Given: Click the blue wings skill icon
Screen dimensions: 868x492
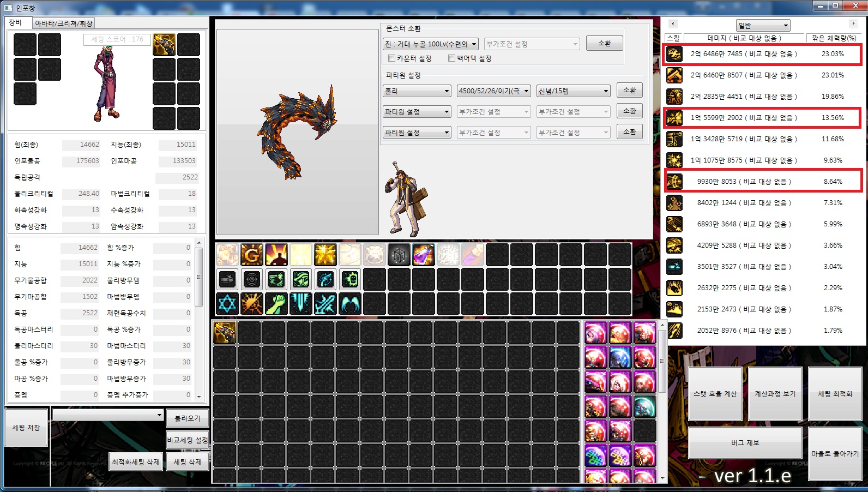Looking at the screenshot, I should [x=350, y=304].
